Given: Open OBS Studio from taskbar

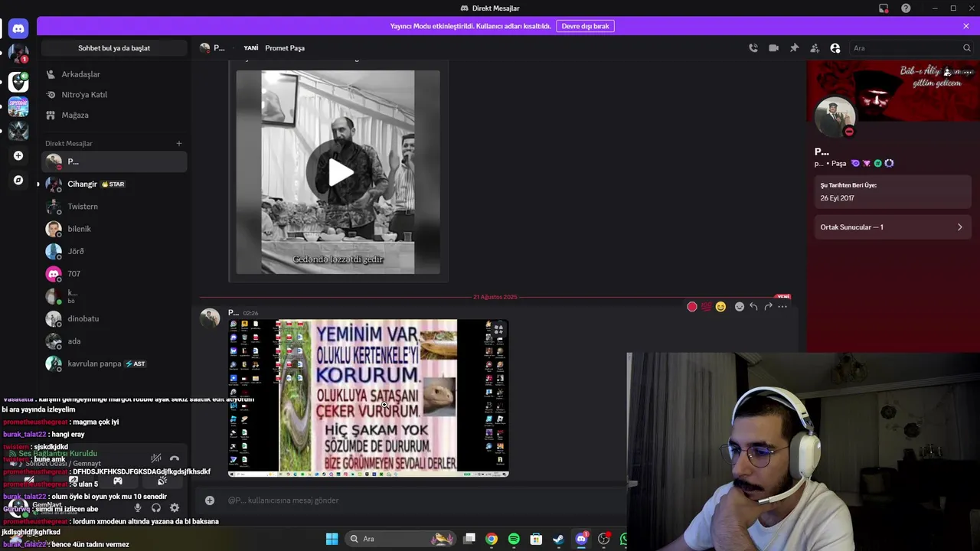Looking at the screenshot, I should (603, 539).
